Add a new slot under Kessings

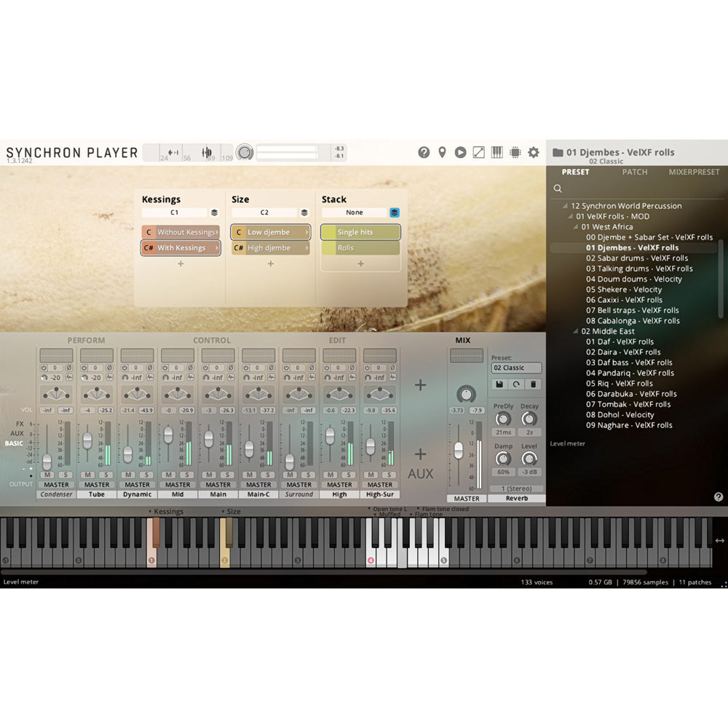(x=181, y=264)
